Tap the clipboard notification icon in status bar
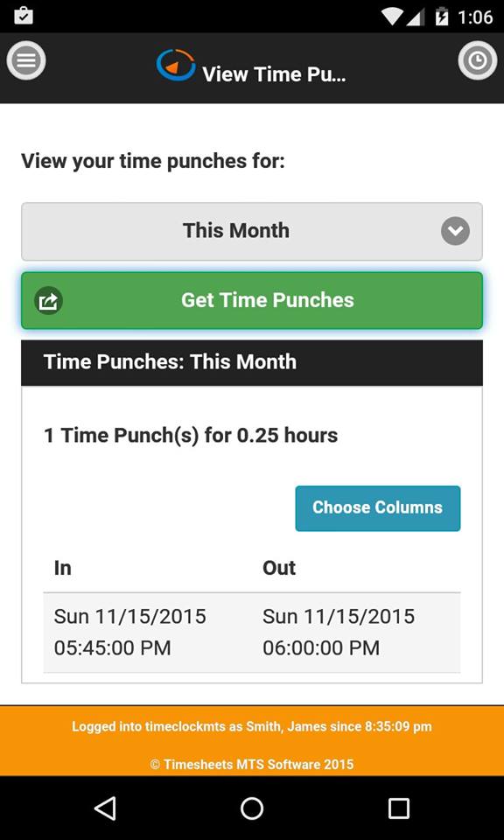This screenshot has width=504, height=840. click(23, 16)
